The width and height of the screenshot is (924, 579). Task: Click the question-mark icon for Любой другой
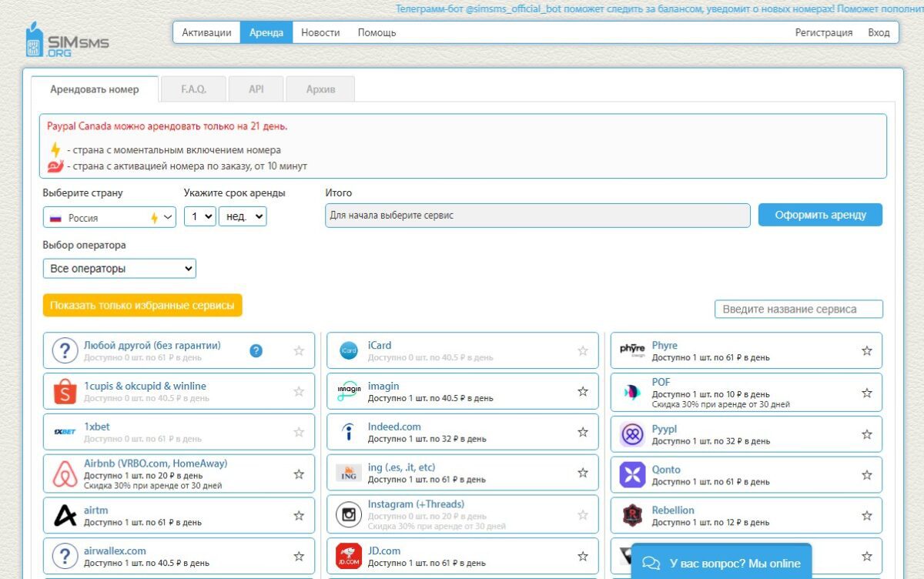(x=65, y=350)
